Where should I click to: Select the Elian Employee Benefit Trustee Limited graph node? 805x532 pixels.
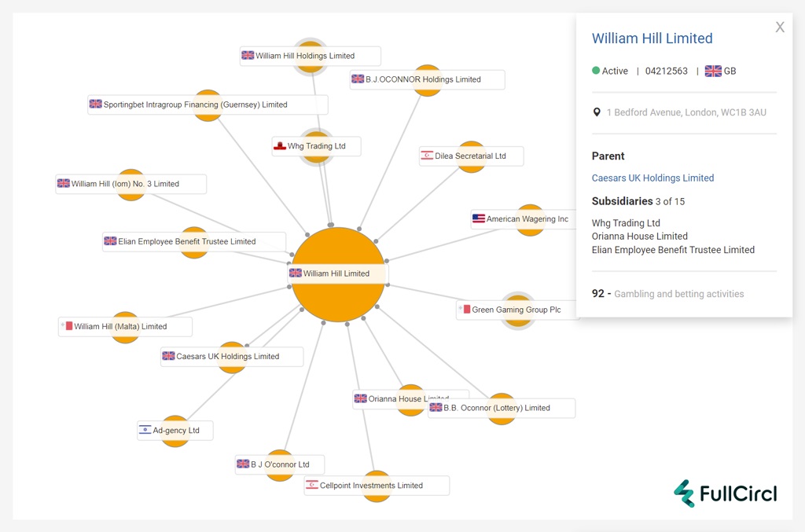coord(194,241)
